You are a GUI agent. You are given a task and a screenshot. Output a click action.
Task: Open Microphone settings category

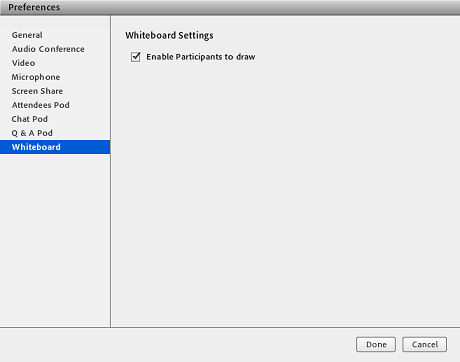pos(36,77)
